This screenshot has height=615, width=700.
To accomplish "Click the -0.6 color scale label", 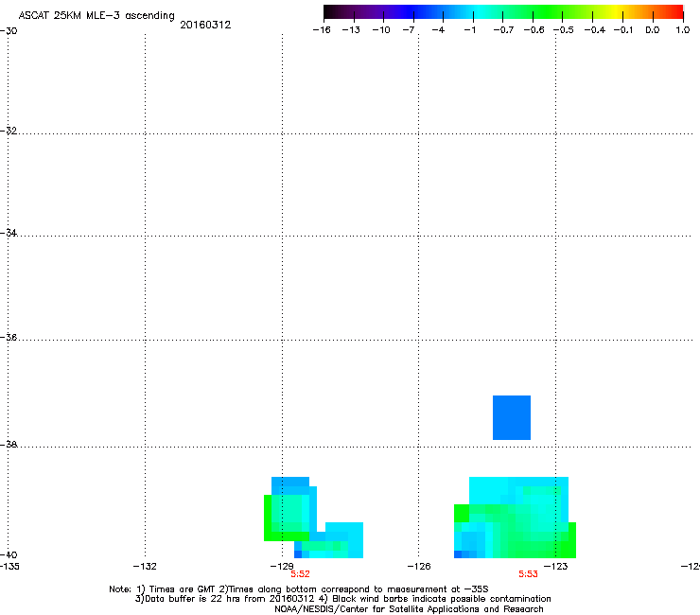I will (x=534, y=30).
